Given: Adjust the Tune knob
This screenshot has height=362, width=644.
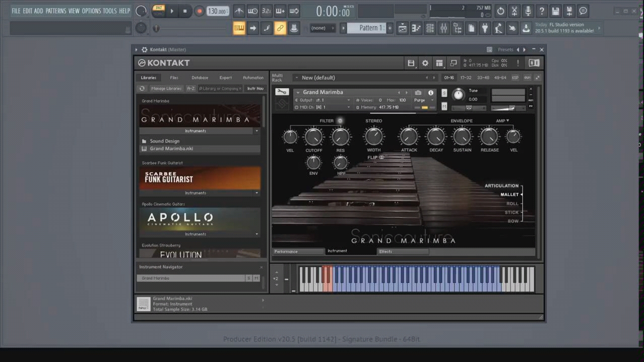Looking at the screenshot, I should pos(458,94).
